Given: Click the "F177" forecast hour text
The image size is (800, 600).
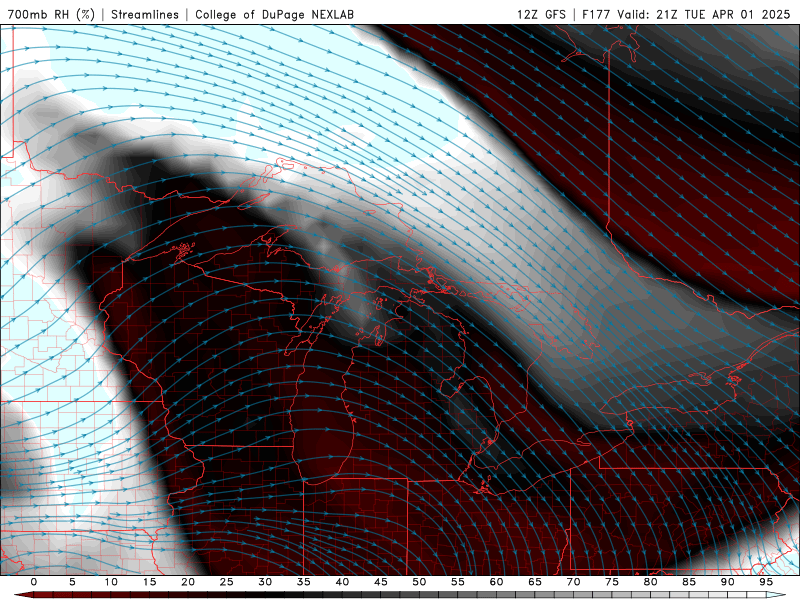Looking at the screenshot, I should [596, 14].
